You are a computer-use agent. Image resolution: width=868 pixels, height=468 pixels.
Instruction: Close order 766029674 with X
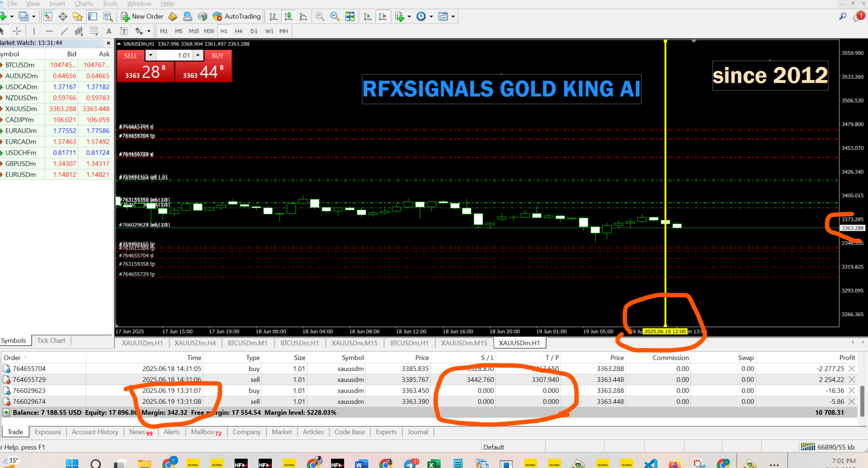tap(852, 402)
